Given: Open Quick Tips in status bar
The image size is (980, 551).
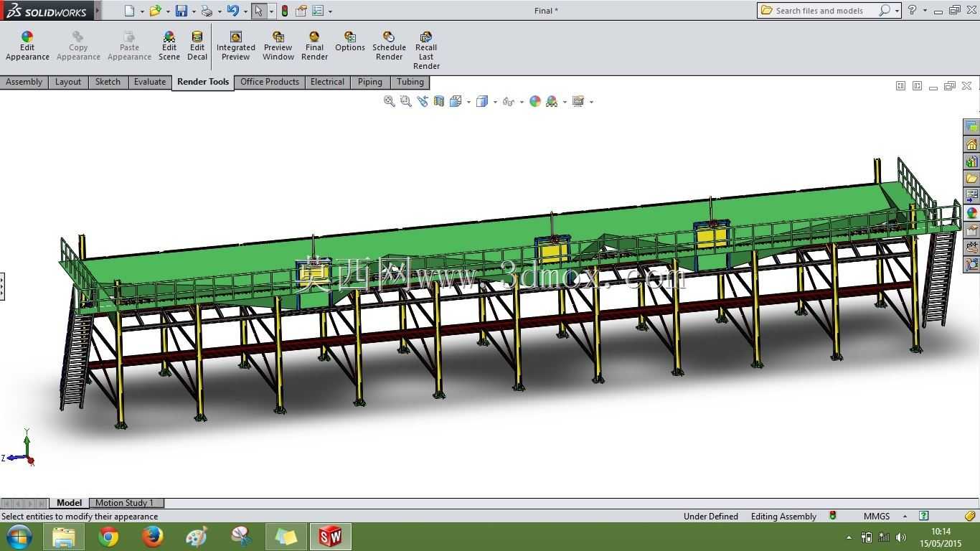Looking at the screenshot, I should pyautogui.click(x=924, y=516).
